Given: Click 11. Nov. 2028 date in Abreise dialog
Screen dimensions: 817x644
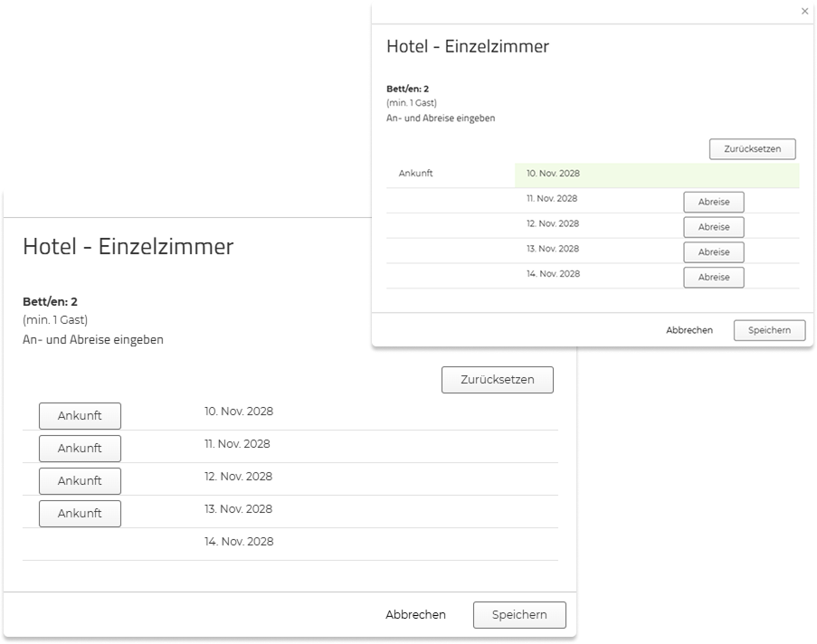Looking at the screenshot, I should pyautogui.click(x=552, y=199).
